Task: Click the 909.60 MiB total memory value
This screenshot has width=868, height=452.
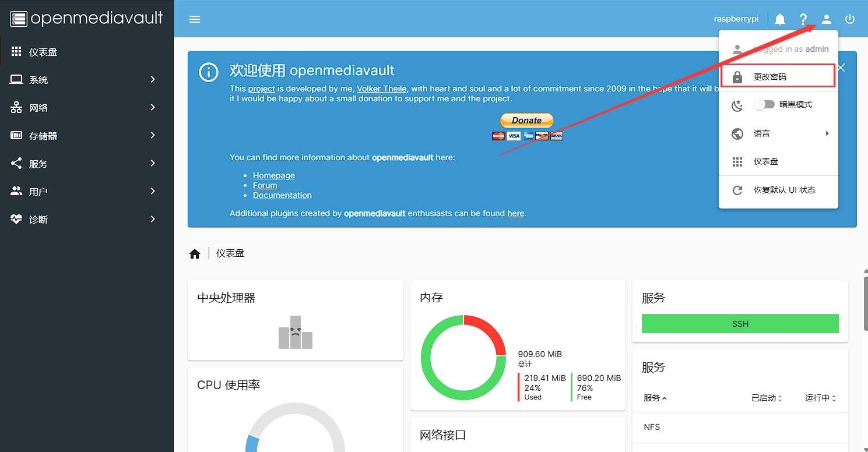Action: (540, 354)
